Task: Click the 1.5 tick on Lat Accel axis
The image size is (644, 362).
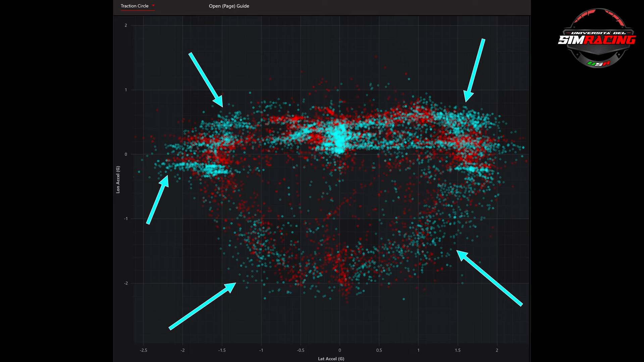Action: [457, 350]
